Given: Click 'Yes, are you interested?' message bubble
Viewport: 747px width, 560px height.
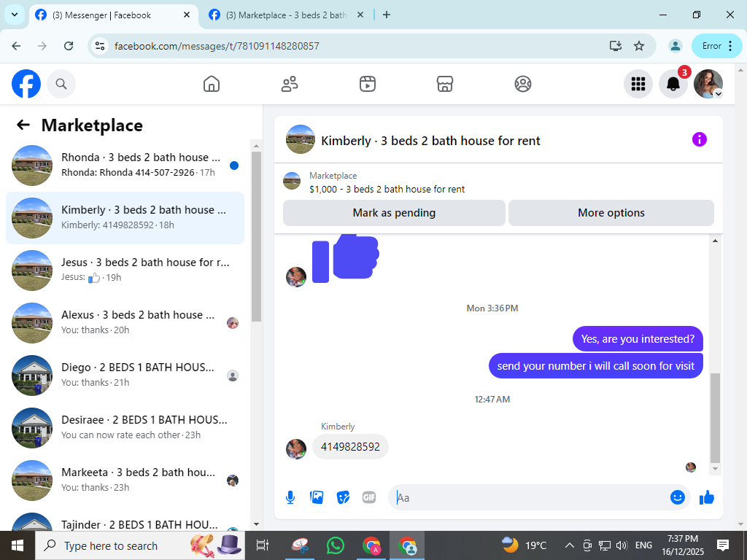Looking at the screenshot, I should 638,339.
